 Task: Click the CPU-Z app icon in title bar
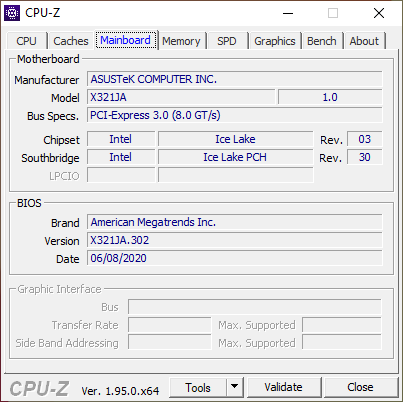12,13
